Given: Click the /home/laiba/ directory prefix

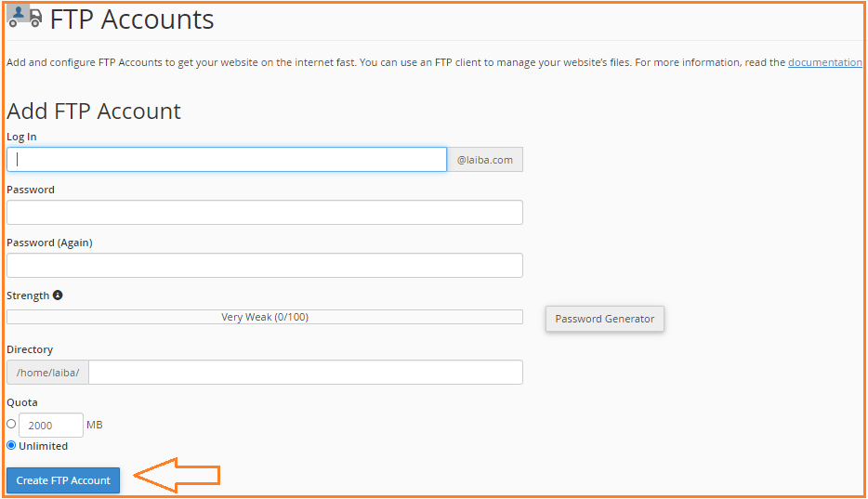Looking at the screenshot, I should (48, 373).
